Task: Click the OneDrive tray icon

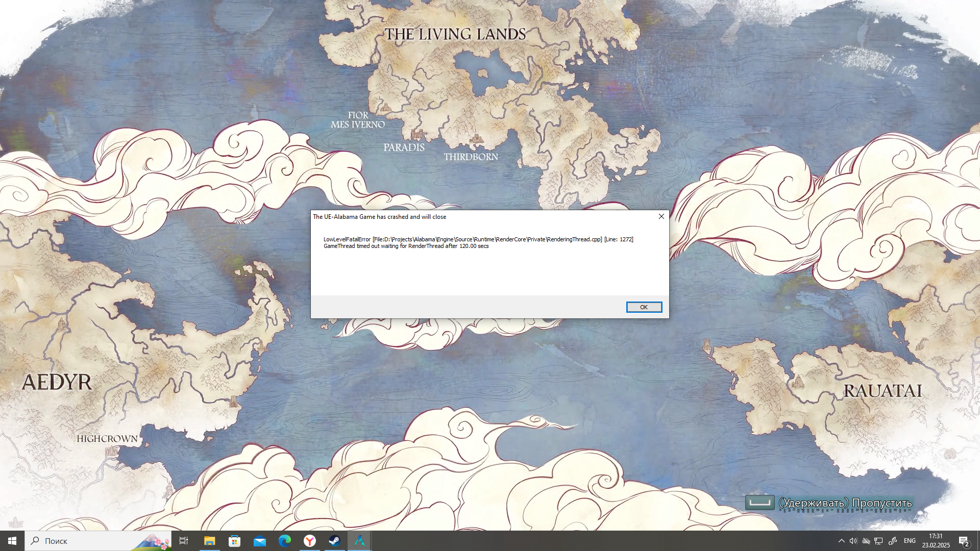Action: 866,541
